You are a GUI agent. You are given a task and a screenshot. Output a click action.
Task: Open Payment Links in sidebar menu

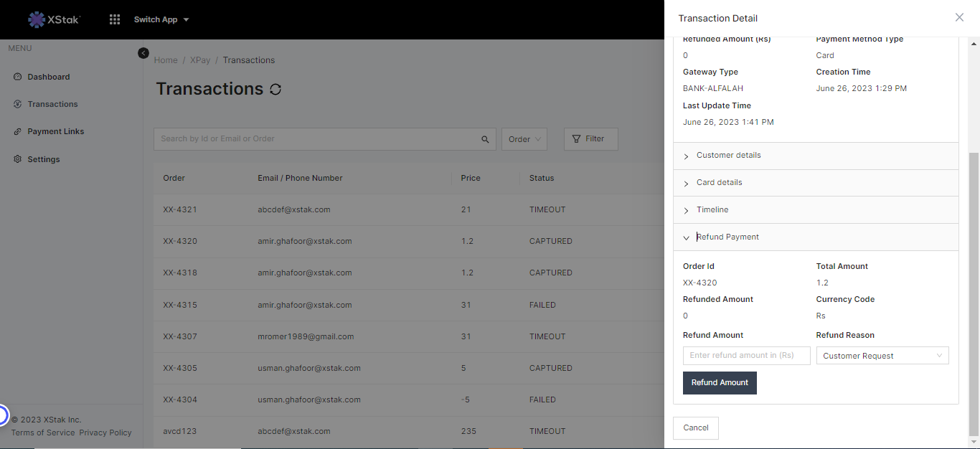click(55, 131)
